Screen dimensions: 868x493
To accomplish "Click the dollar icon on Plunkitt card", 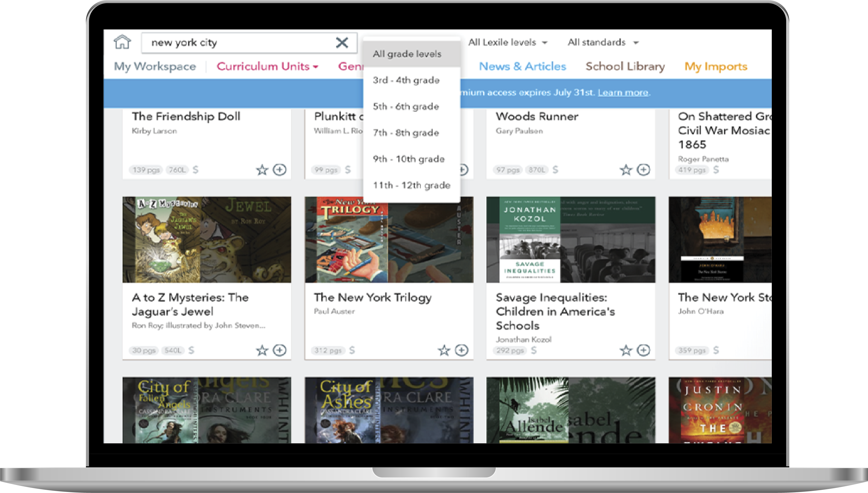I will point(348,170).
